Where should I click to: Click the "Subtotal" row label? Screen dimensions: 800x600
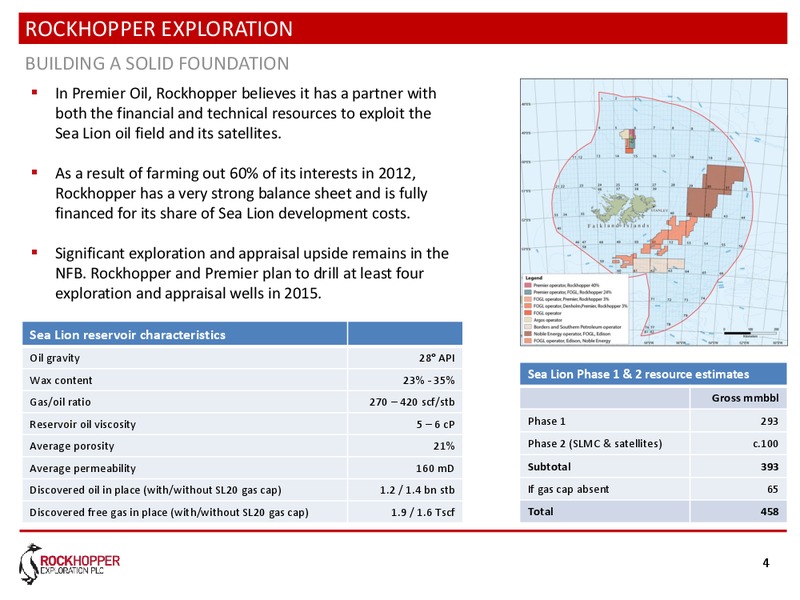pos(549,466)
